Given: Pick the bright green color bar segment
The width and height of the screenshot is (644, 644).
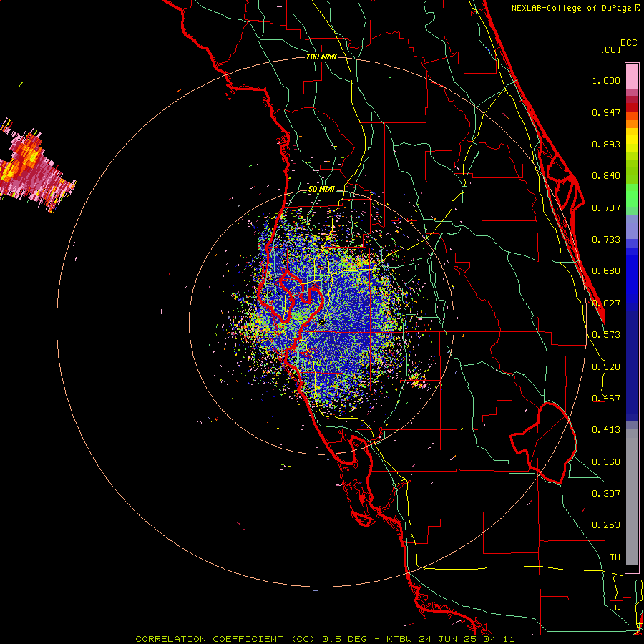Looking at the screenshot, I should pyautogui.click(x=632, y=195).
